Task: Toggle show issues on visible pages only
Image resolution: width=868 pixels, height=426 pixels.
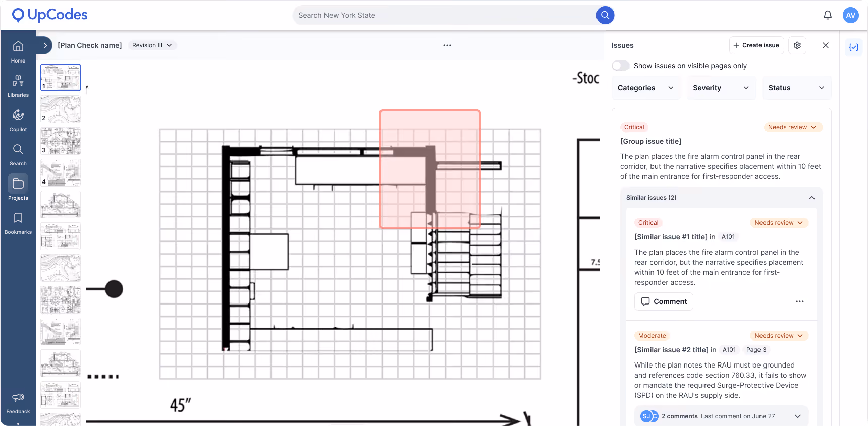Action: [621, 66]
